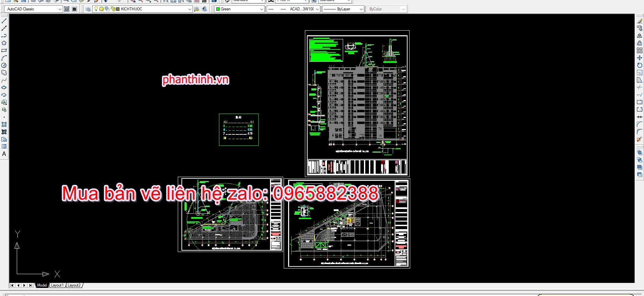Click the Break tool
644x296 pixels.
point(640,110)
